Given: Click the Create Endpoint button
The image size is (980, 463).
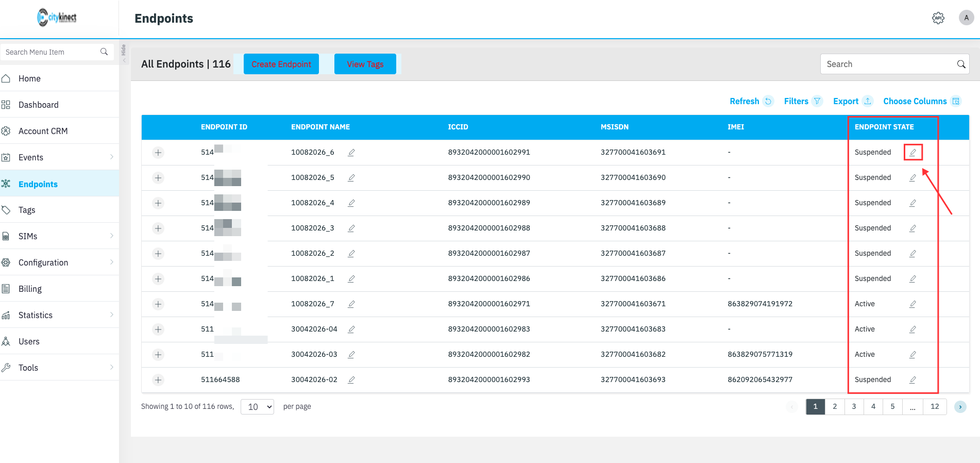Looking at the screenshot, I should [281, 64].
